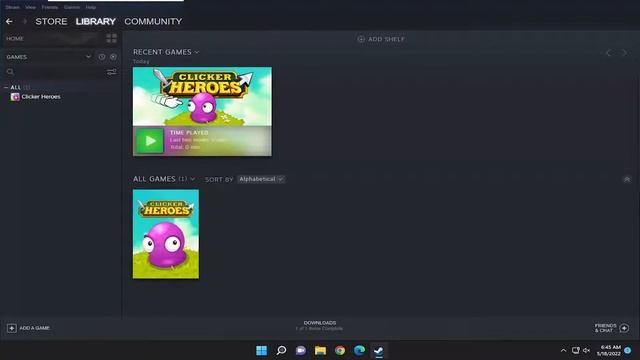Open All Games shelf dropdown
The image size is (640, 360).
193,179
